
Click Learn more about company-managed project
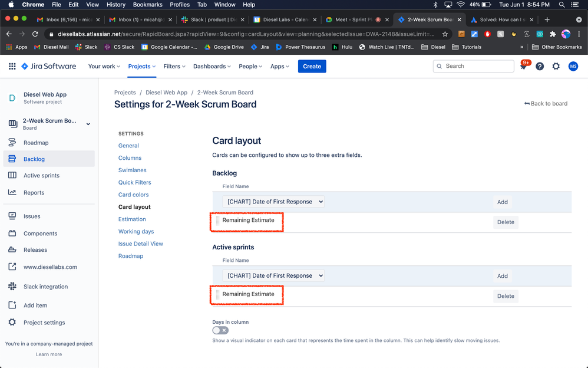49,354
